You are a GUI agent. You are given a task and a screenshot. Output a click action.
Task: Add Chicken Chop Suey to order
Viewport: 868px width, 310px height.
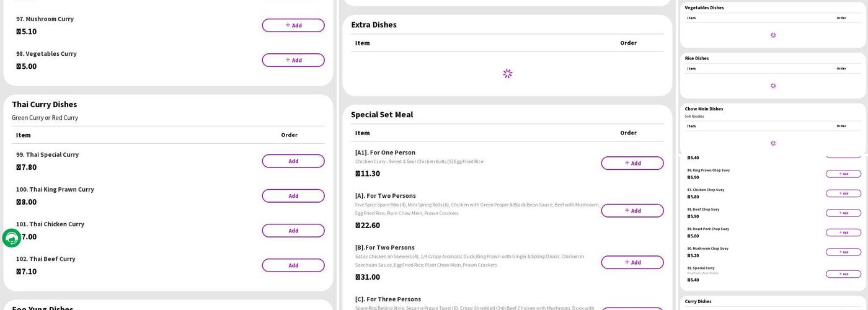pyautogui.click(x=843, y=193)
